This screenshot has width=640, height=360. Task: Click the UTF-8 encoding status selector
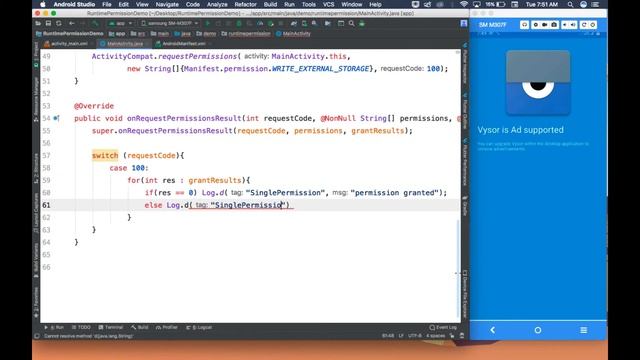(x=415, y=336)
